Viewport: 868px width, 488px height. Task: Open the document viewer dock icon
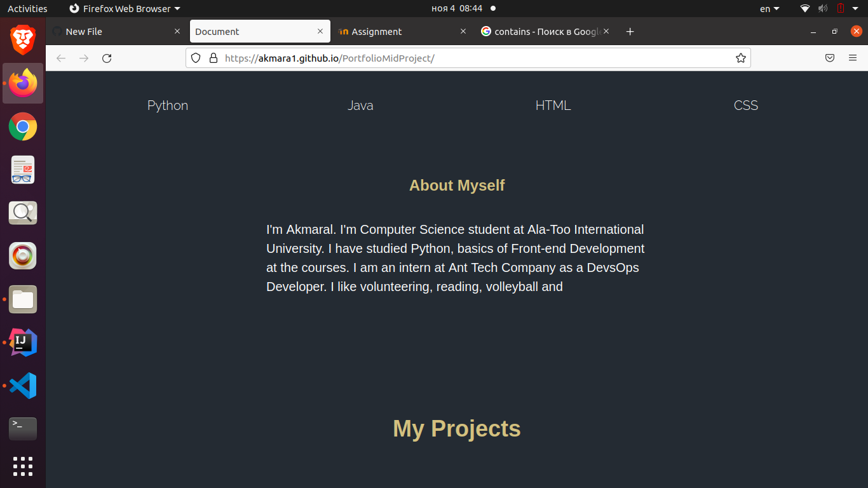click(x=23, y=170)
